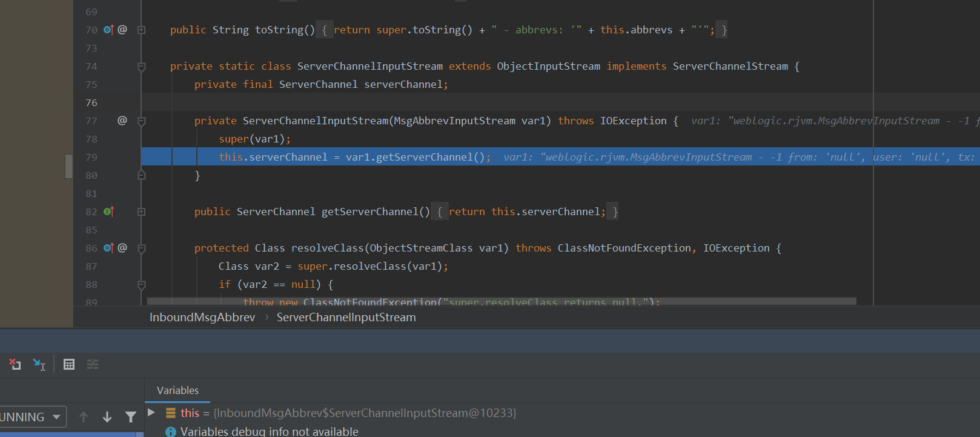Viewport: 980px width, 437px height.
Task: Click the override gutter icon on line 86
Action: [x=108, y=248]
